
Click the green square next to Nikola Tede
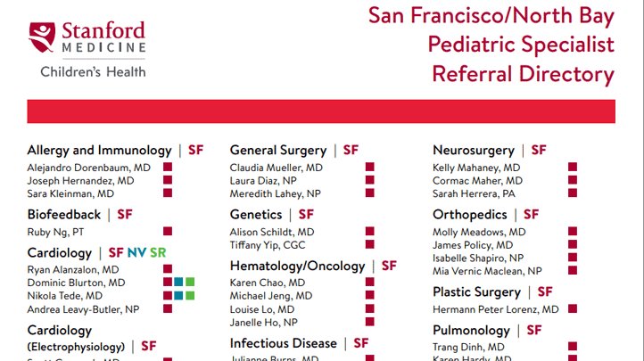click(x=189, y=295)
